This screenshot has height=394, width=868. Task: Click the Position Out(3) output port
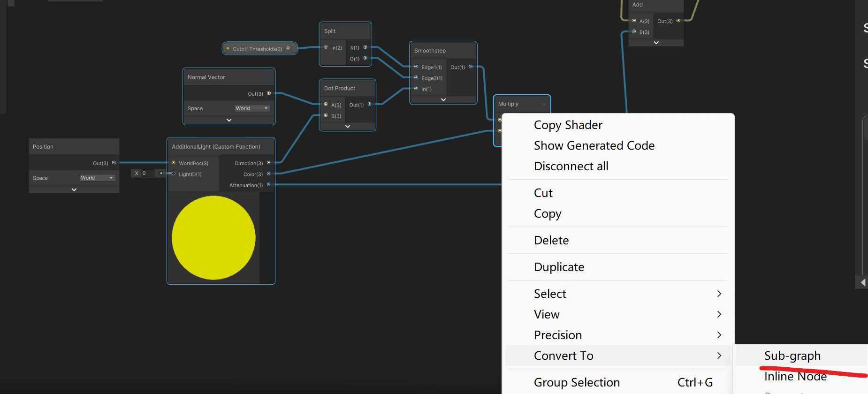pos(114,163)
